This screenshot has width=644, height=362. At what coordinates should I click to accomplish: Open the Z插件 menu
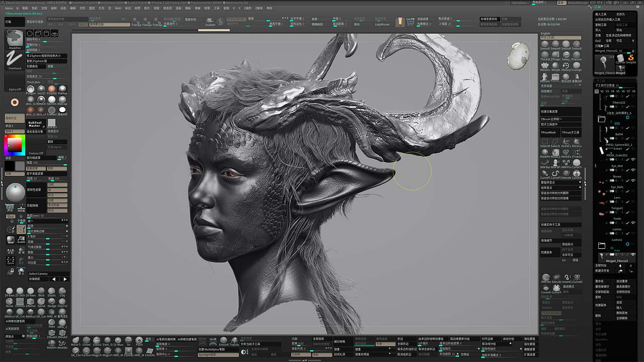(248, 8)
